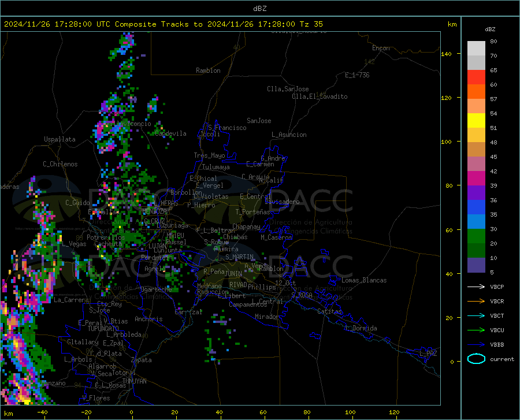Click the S_MARTIN map label

click(239, 257)
